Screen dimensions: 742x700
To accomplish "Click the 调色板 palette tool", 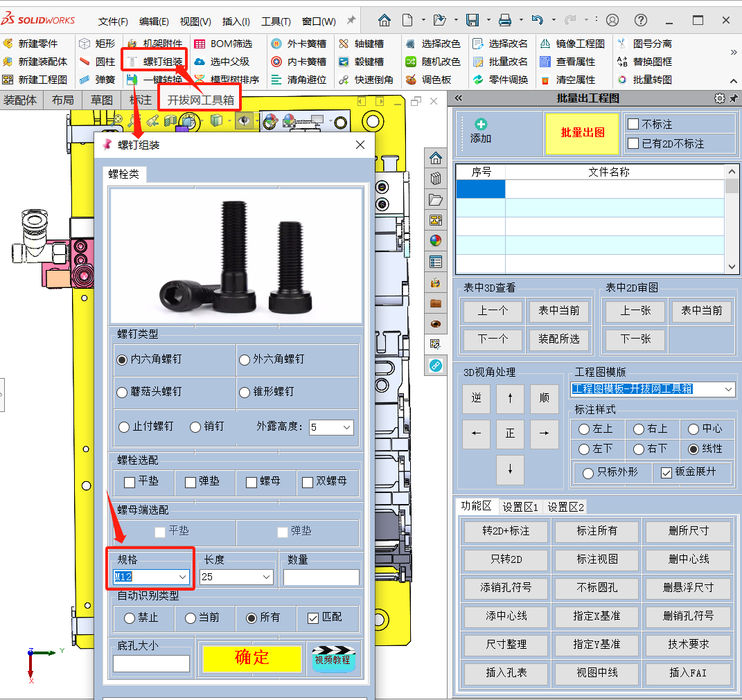I will click(x=428, y=80).
